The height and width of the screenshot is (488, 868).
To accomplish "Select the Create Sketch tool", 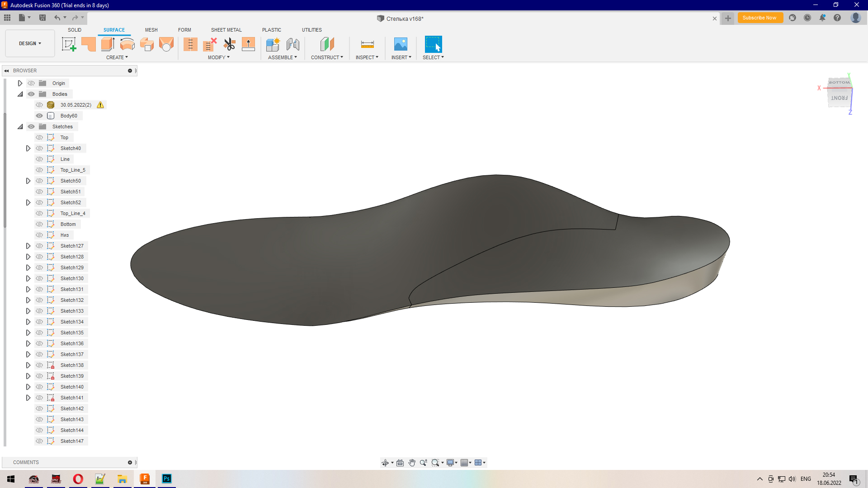I will click(x=69, y=44).
